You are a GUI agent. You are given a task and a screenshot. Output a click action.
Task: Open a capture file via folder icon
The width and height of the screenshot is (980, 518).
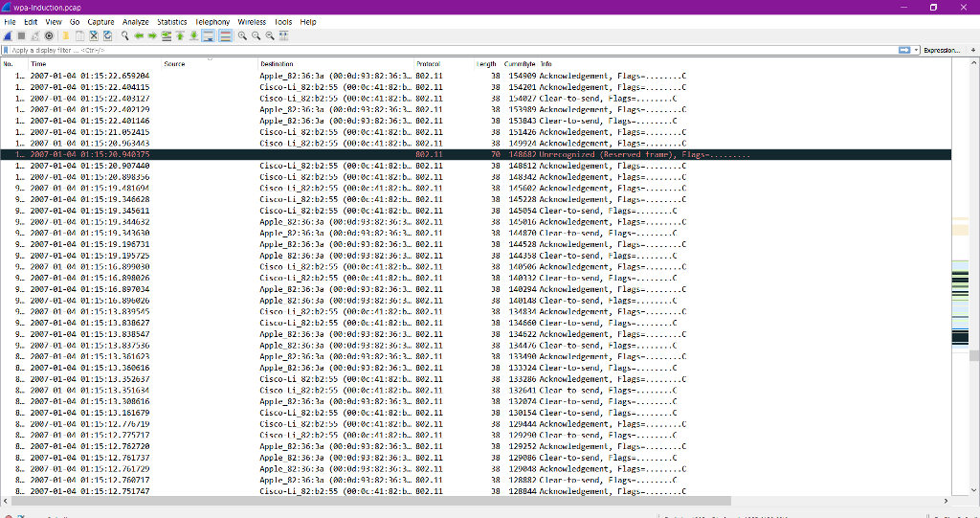(66, 36)
